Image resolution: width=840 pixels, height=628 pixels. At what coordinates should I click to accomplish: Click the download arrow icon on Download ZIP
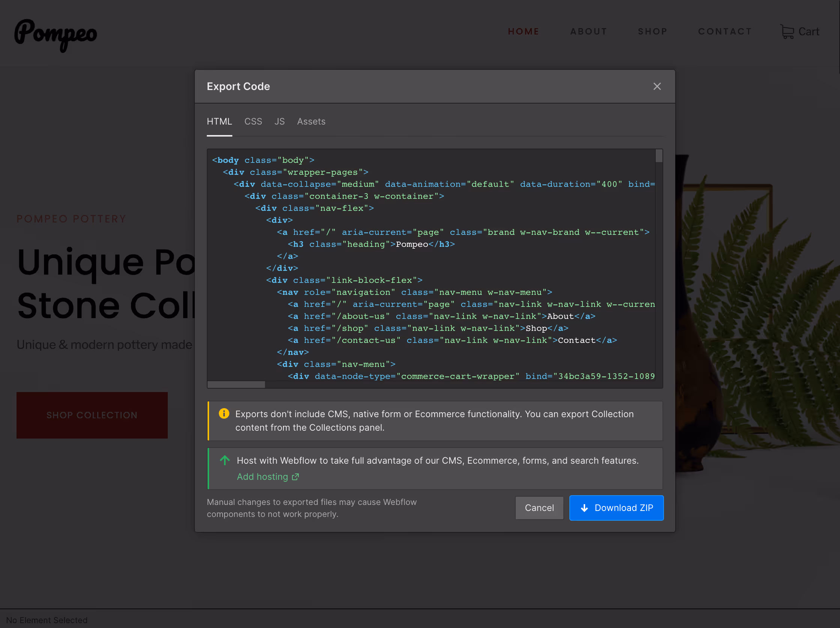point(584,508)
